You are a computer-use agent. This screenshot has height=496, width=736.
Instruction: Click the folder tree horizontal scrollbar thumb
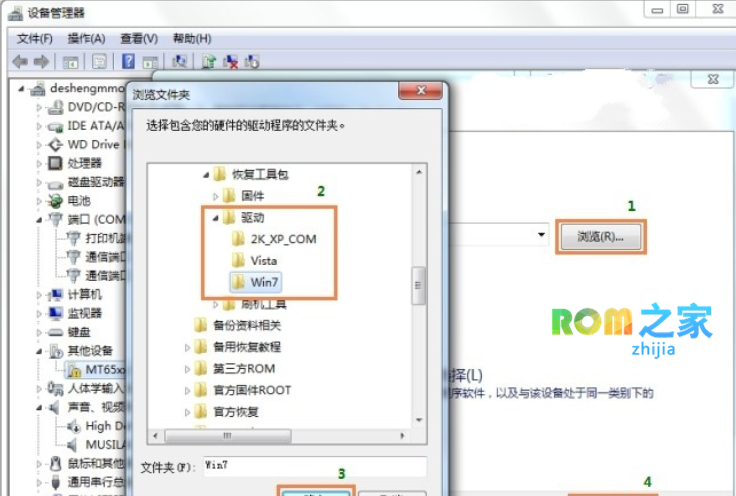[x=228, y=435]
